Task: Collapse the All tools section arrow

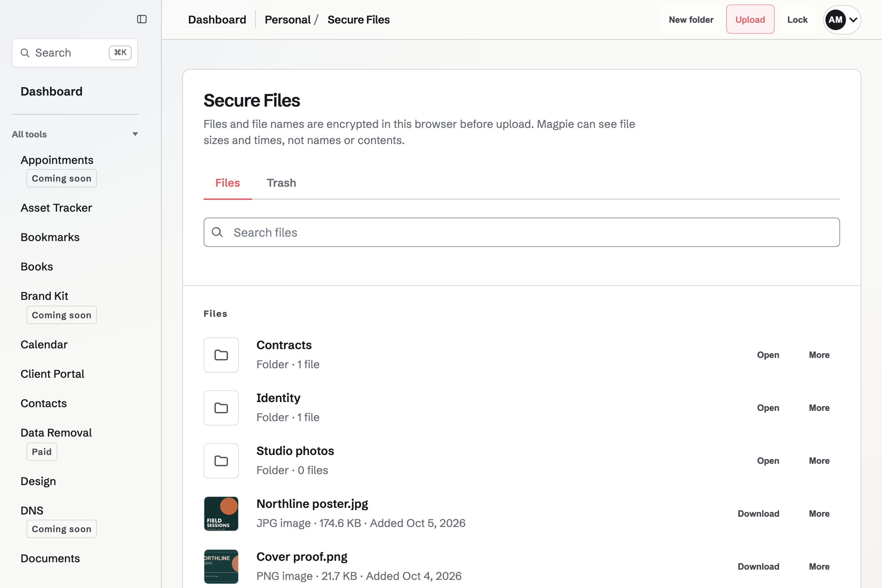Action: (135, 134)
